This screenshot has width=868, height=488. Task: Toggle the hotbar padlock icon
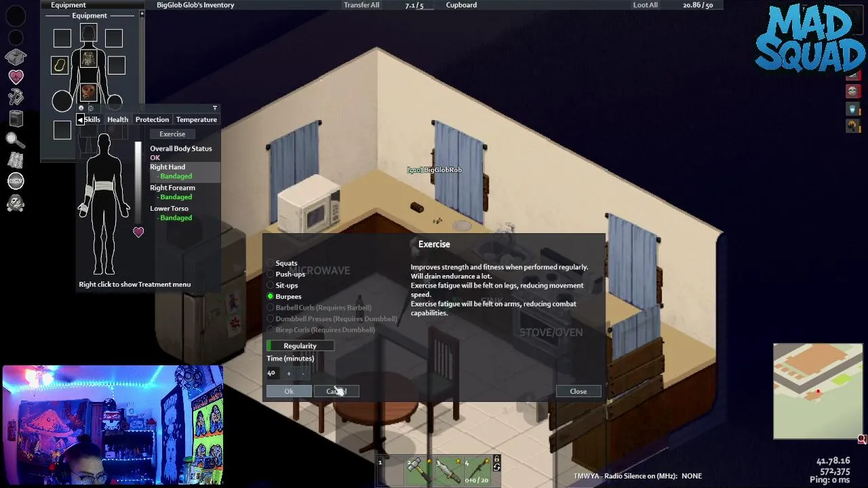pos(496,460)
